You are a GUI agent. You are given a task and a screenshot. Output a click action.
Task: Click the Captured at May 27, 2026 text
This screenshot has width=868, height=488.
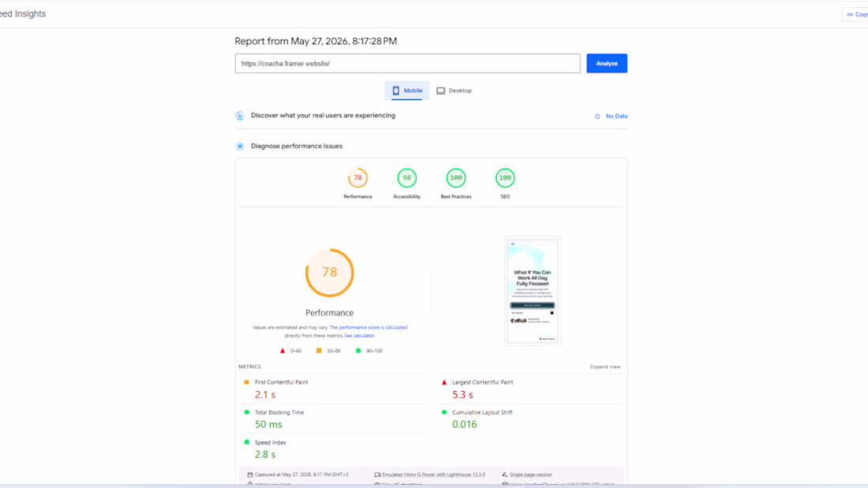301,475
